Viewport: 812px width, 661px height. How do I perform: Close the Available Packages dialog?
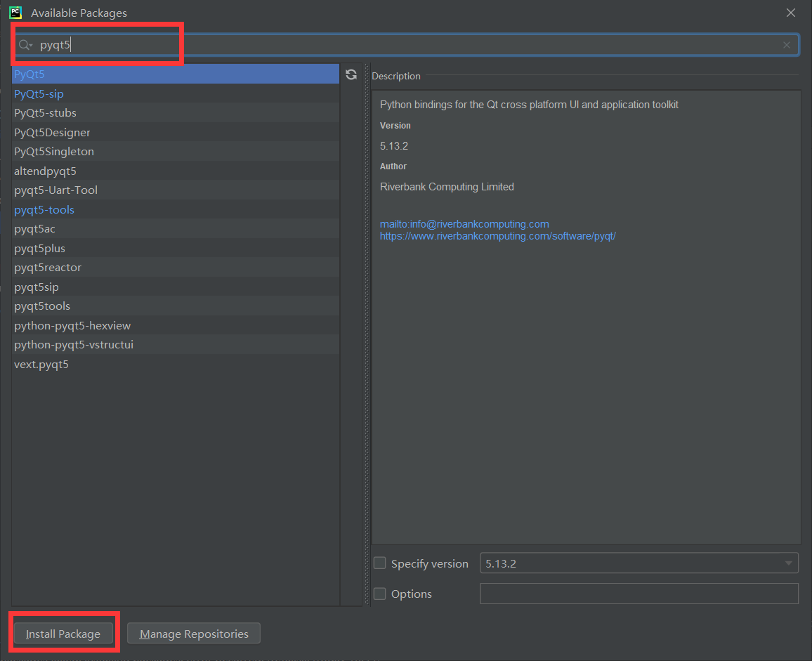click(x=790, y=13)
